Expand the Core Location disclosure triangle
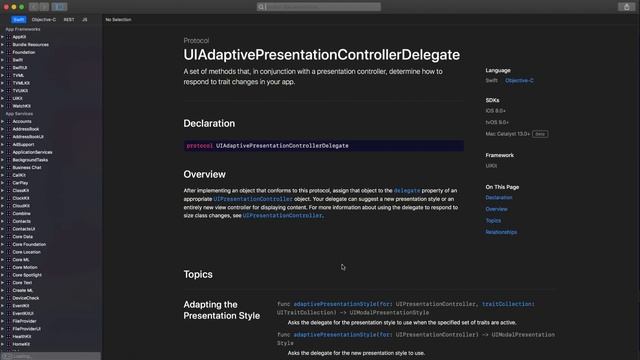 (2, 252)
